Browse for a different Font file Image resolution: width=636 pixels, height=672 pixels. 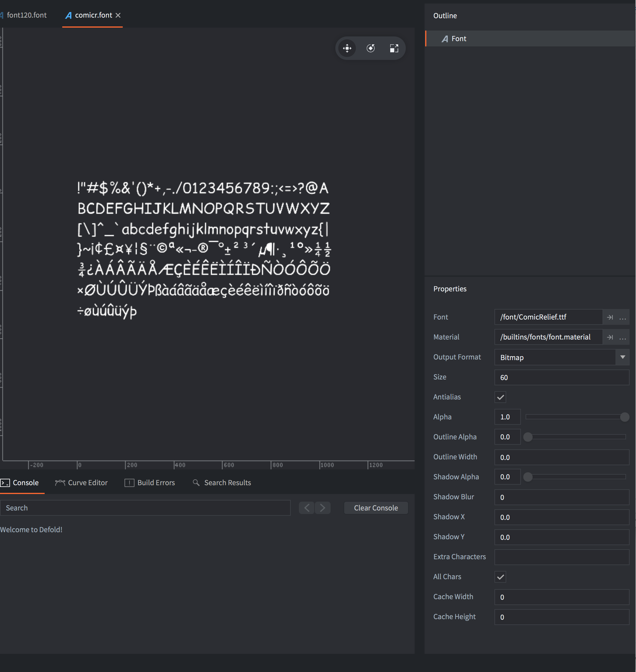[623, 318]
